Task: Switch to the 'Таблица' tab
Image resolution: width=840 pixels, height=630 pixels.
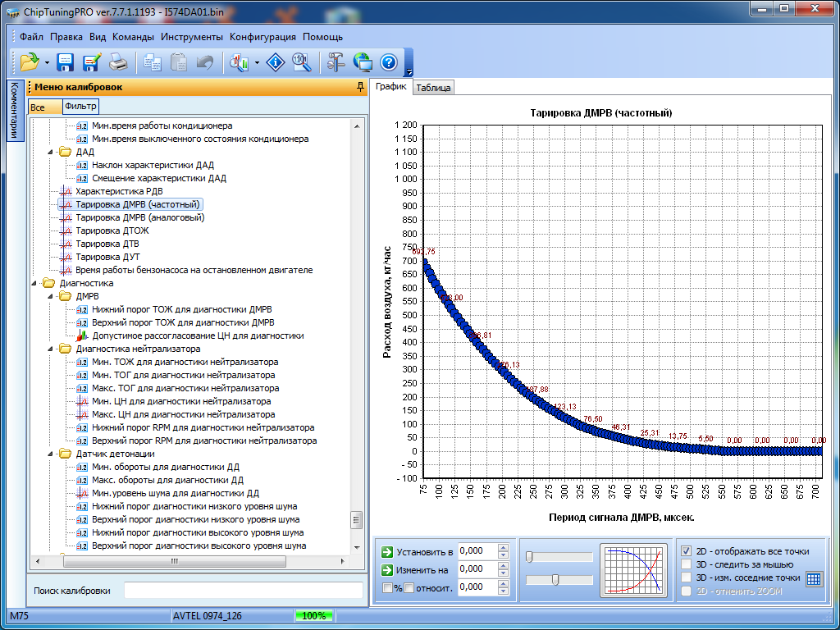Action: 432,88
